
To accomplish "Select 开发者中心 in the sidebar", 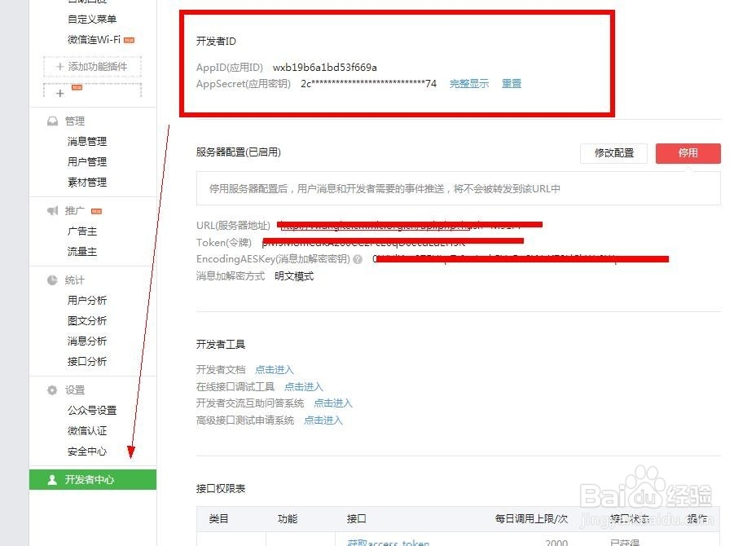I will click(93, 479).
